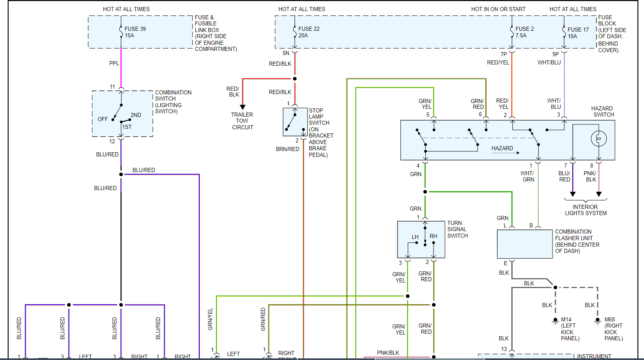The width and height of the screenshot is (644, 360).
Task: Select the 5N connector label
Action: point(286,53)
